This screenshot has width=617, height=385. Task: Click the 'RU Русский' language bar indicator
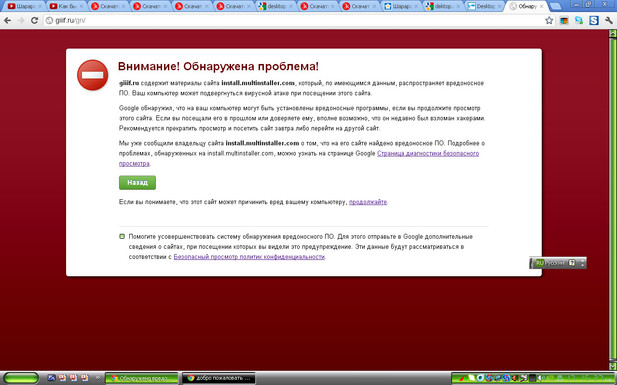[x=550, y=263]
